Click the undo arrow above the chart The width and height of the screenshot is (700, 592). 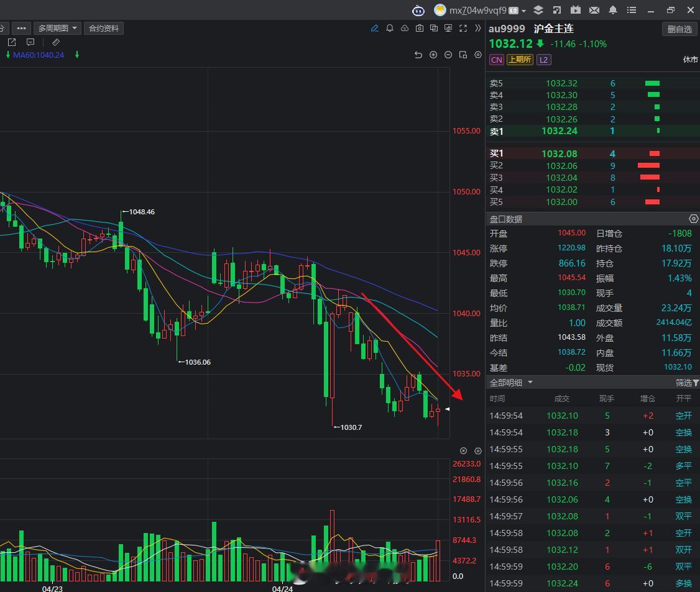coord(418,55)
